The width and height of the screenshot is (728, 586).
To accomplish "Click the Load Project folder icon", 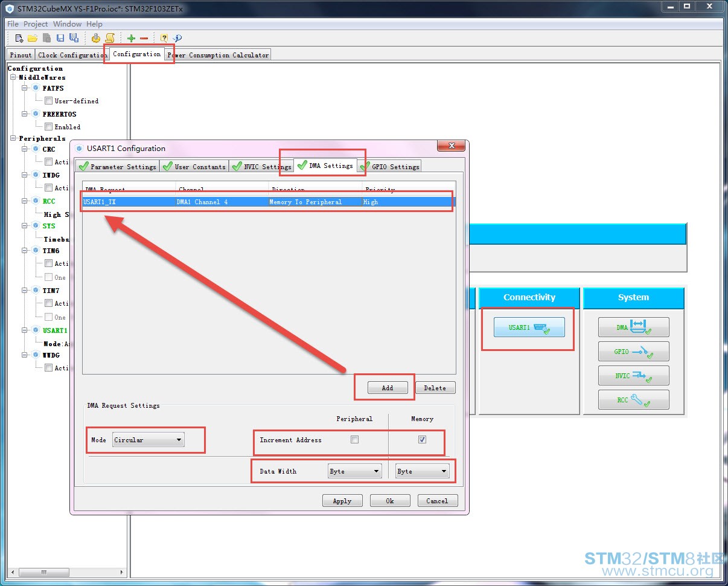I will [x=33, y=38].
